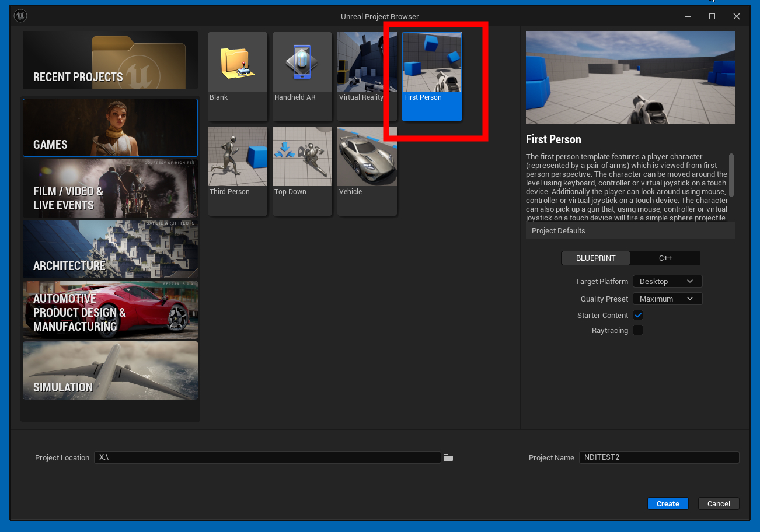Select the BLUEPRINT project type
Image resolution: width=760 pixels, height=532 pixels.
pyautogui.click(x=595, y=258)
